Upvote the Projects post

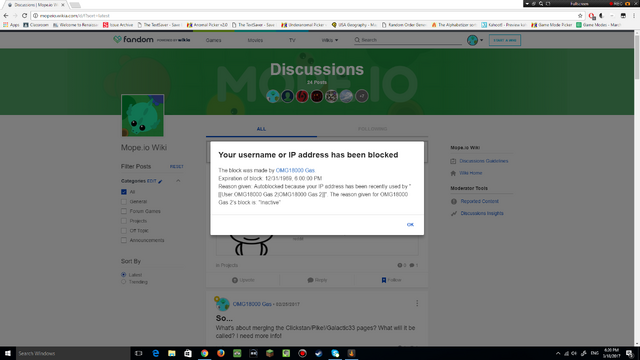pyautogui.click(x=243, y=280)
